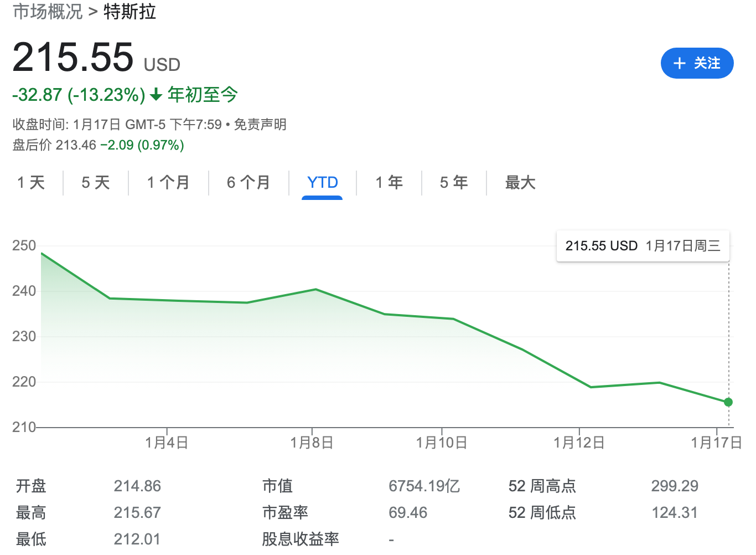Select the YTD range tab
This screenshot has height=555, width=756.
[322, 182]
